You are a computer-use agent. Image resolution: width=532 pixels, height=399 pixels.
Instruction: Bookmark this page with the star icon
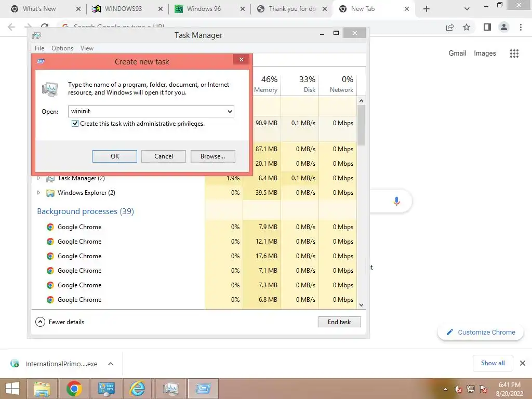[467, 27]
